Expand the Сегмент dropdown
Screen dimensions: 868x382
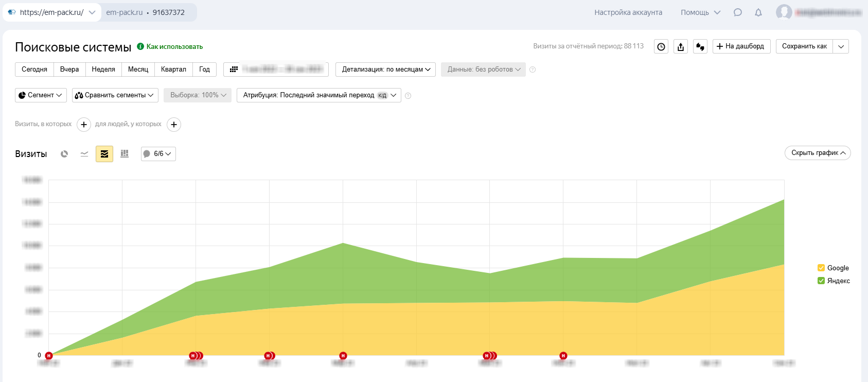pyautogui.click(x=41, y=95)
